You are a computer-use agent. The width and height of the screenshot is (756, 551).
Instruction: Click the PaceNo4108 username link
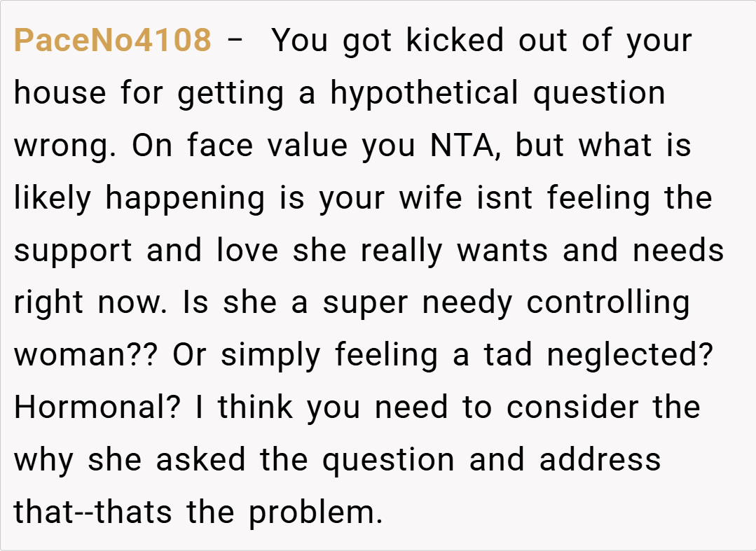pos(112,41)
